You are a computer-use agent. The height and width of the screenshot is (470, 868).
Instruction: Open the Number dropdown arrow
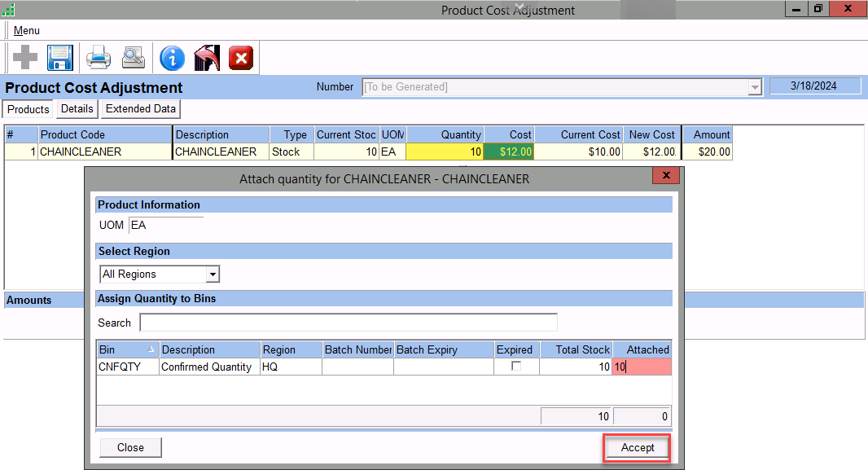pos(755,87)
